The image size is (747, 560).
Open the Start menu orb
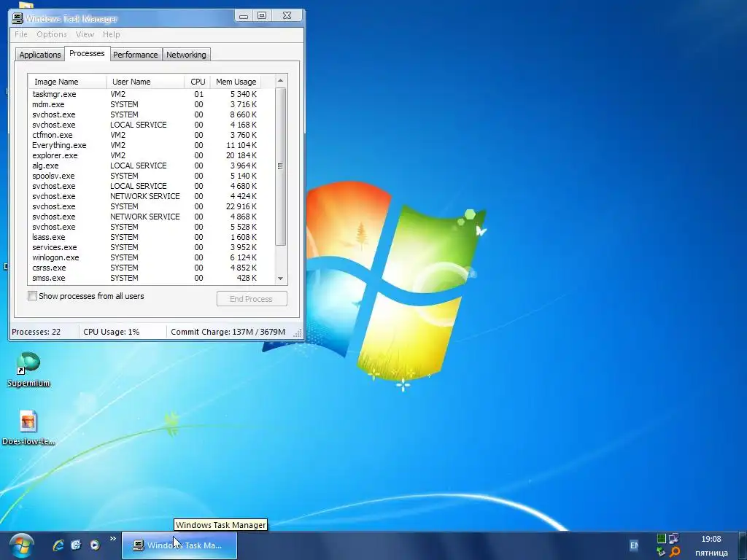tap(21, 545)
